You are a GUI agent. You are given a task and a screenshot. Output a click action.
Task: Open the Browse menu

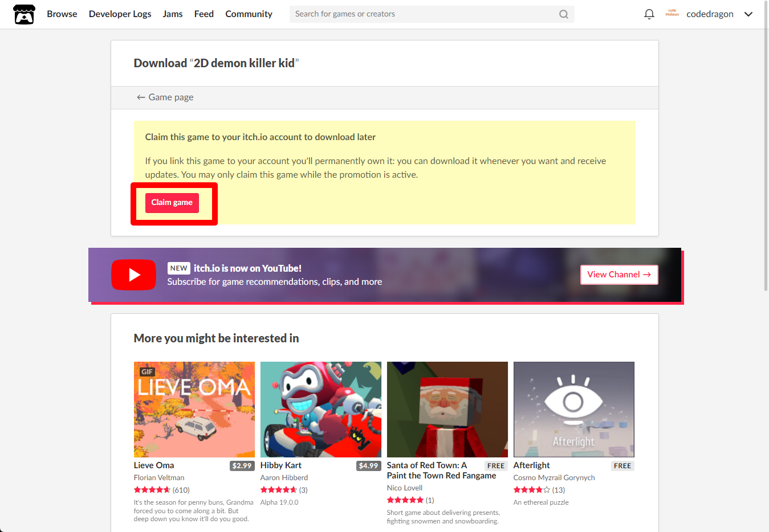(x=62, y=14)
